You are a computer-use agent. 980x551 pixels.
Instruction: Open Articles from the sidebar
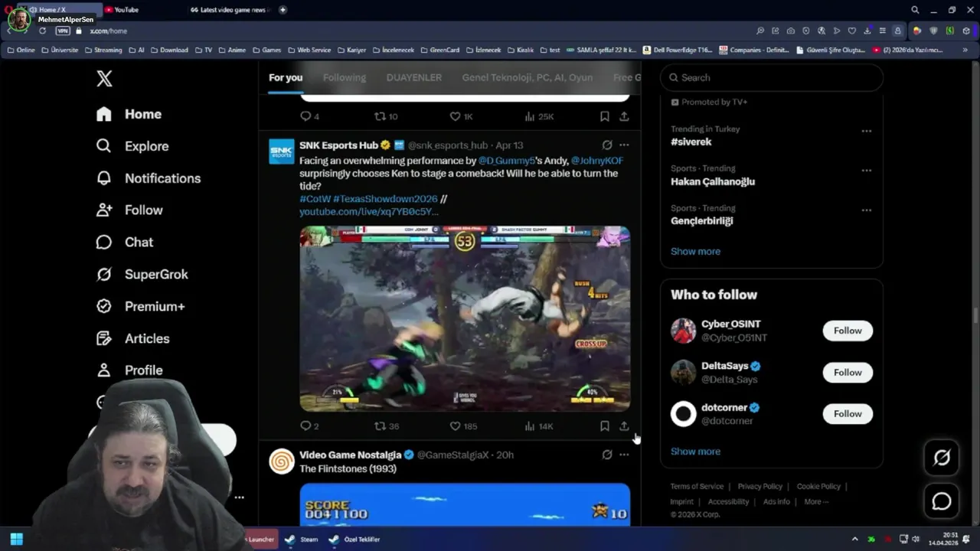click(x=132, y=338)
